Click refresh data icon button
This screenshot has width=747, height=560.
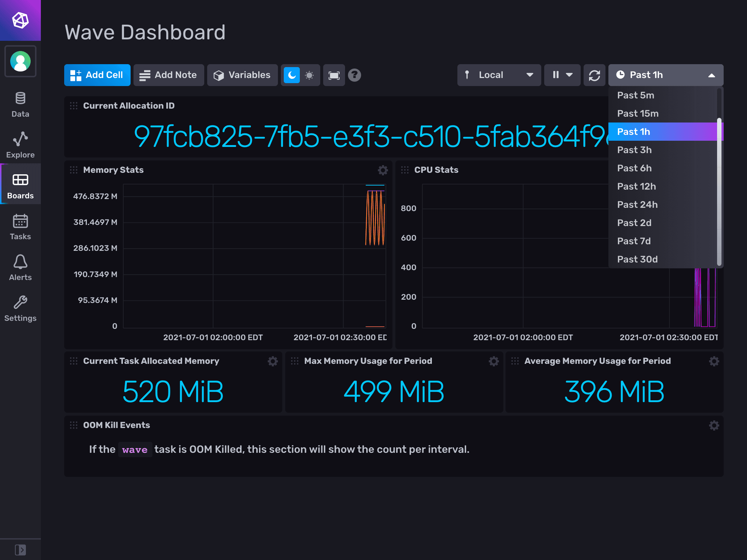(595, 75)
